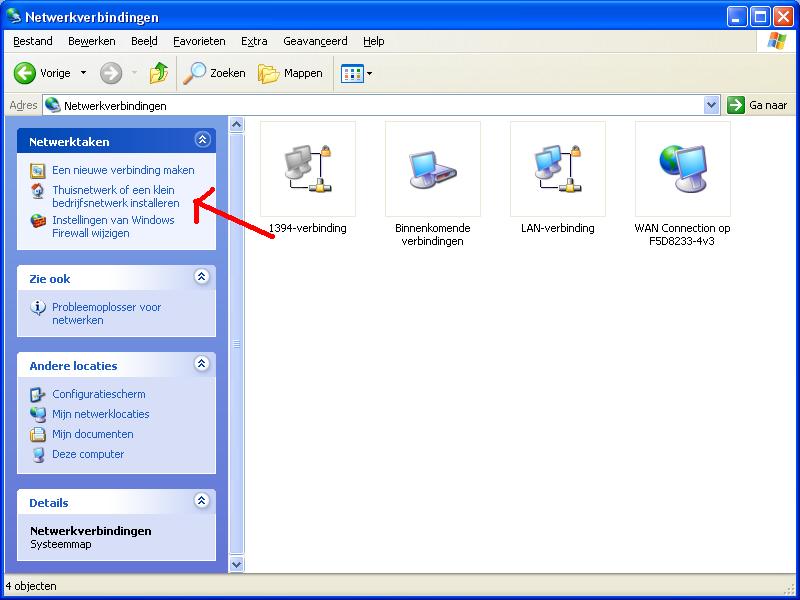Click the 1394-verbinding label
Screen dimensions: 800x600
[308, 228]
